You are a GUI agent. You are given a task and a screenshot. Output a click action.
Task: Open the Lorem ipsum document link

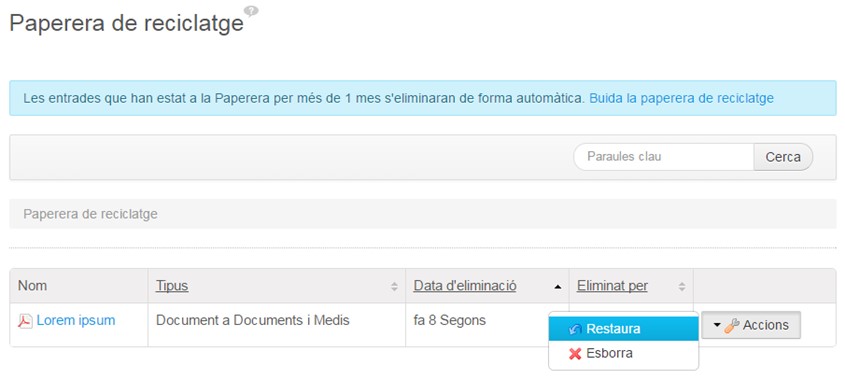pyautogui.click(x=76, y=320)
